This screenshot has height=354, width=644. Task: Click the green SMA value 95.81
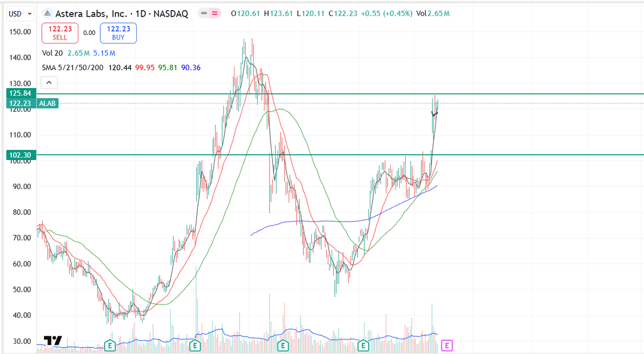pyautogui.click(x=167, y=68)
